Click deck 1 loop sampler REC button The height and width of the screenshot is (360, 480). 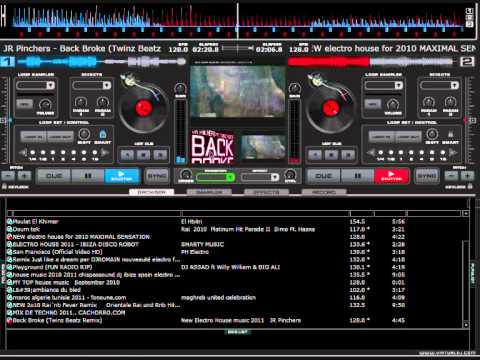pos(25,105)
